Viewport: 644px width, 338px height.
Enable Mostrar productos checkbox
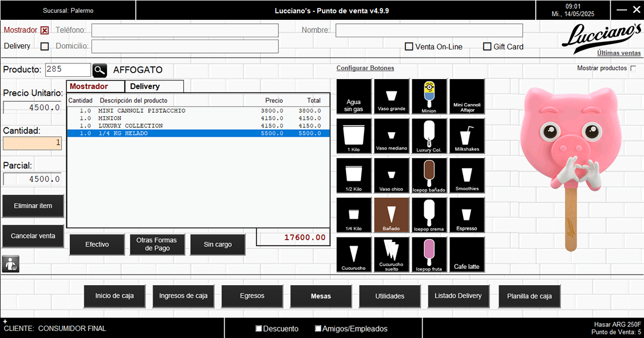click(633, 68)
